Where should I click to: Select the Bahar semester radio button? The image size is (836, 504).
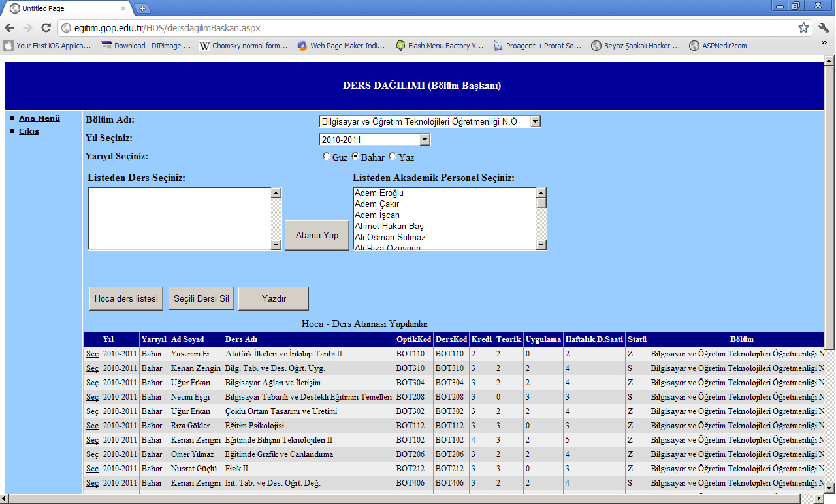355,157
